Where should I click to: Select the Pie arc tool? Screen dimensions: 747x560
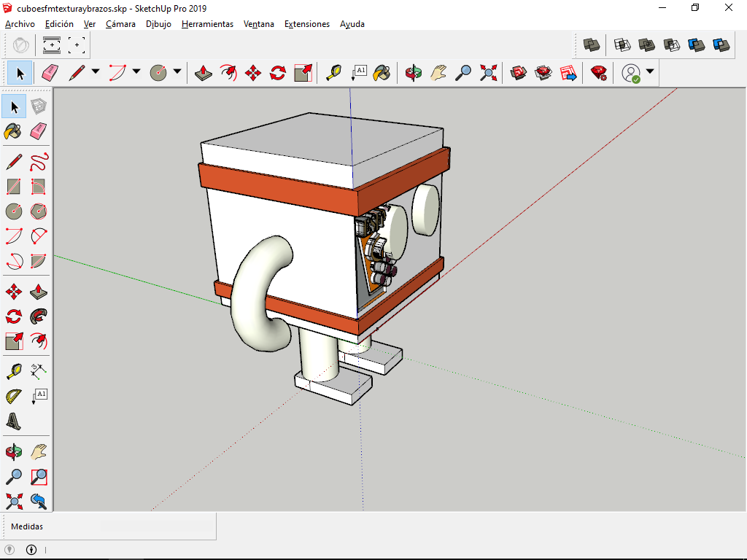(x=39, y=260)
